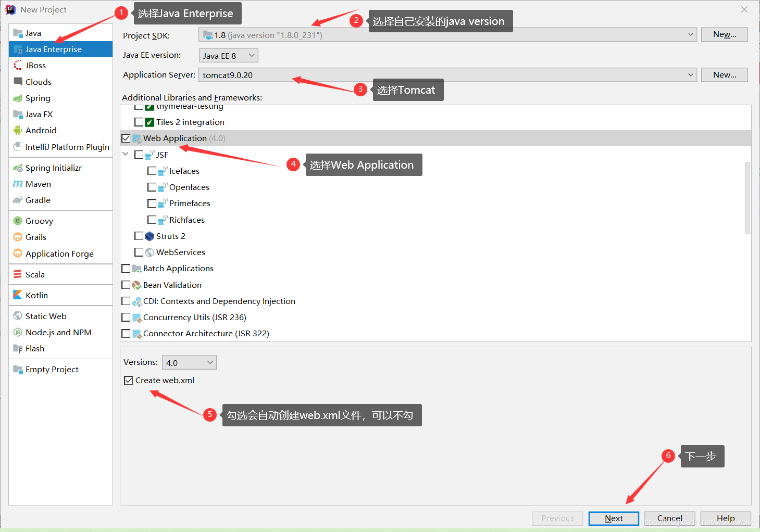Click the Bean Validation icon
Image resolution: width=760 pixels, height=532 pixels.
[x=136, y=285]
